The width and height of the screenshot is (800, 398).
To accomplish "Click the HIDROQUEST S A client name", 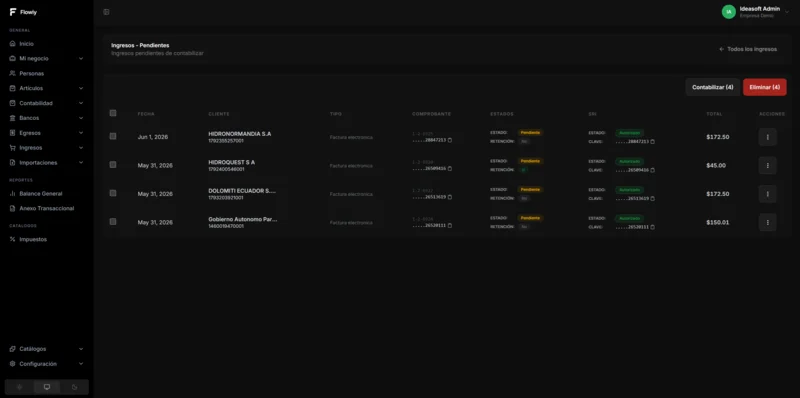I will pyautogui.click(x=232, y=162).
